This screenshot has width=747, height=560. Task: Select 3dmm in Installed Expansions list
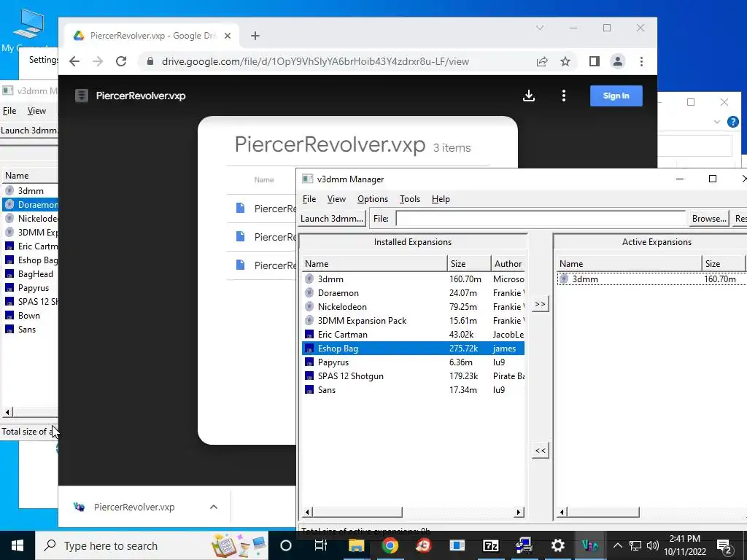click(x=414, y=279)
